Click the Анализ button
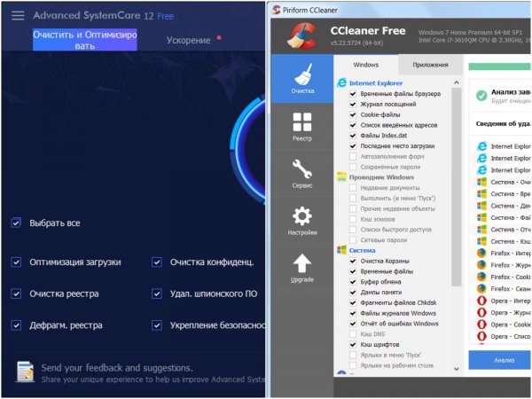The height and width of the screenshot is (399, 532). [500, 360]
